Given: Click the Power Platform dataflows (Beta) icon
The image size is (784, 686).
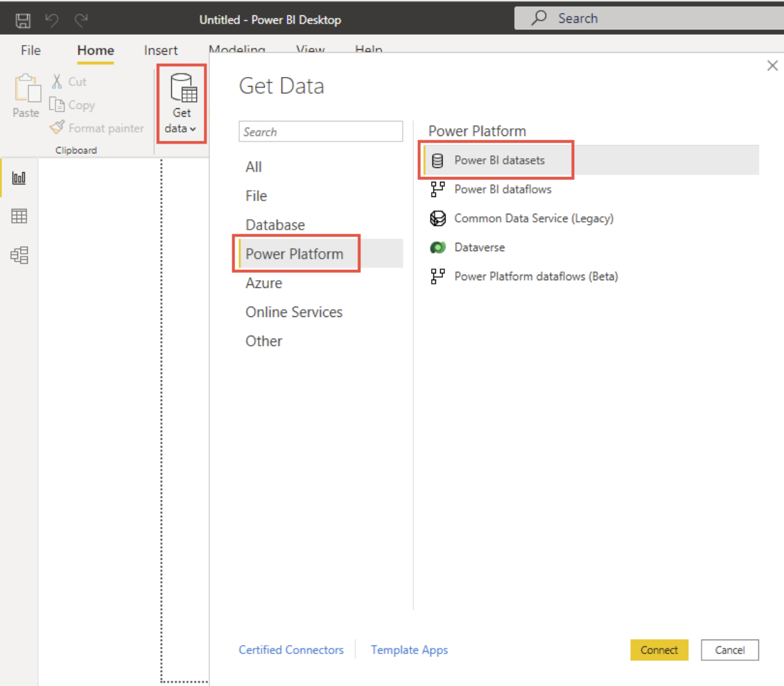Looking at the screenshot, I should pyautogui.click(x=437, y=277).
